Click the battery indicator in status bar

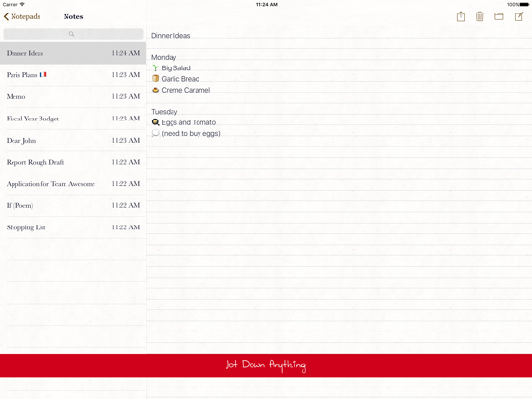pyautogui.click(x=524, y=5)
